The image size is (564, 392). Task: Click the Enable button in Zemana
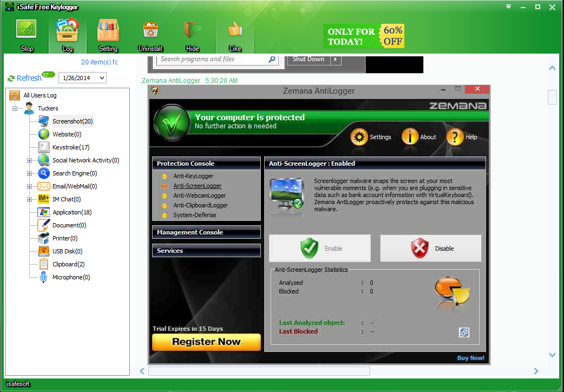coord(320,249)
